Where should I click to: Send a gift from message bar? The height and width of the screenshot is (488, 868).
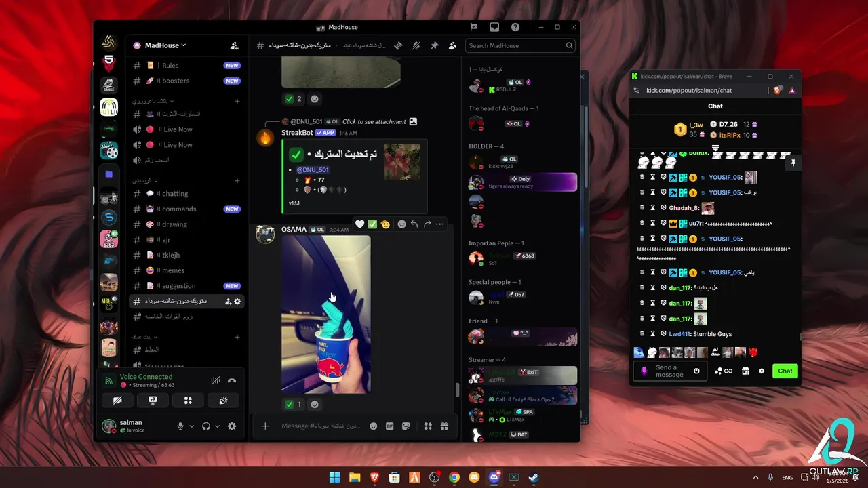[444, 426]
